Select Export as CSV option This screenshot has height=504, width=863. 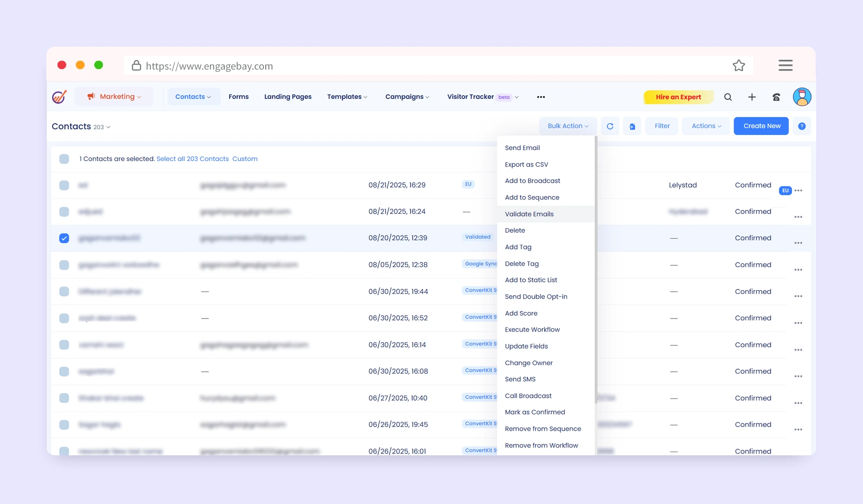pos(526,165)
